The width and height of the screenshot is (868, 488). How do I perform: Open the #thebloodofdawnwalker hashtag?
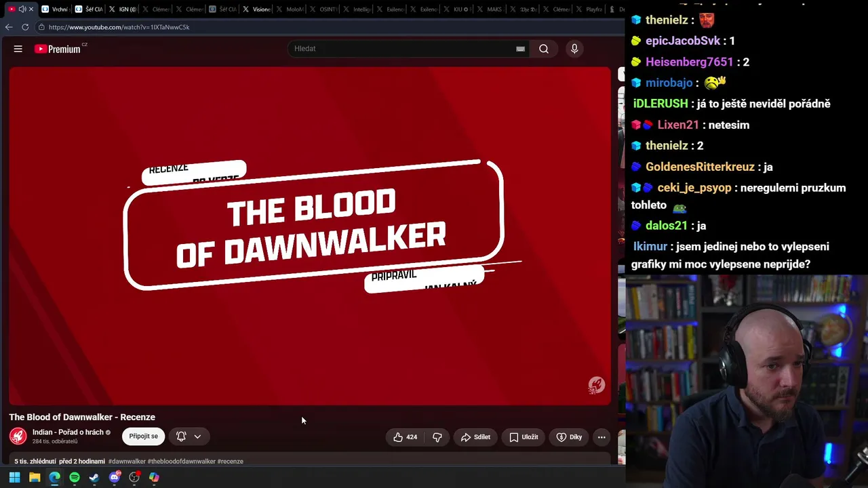click(181, 462)
